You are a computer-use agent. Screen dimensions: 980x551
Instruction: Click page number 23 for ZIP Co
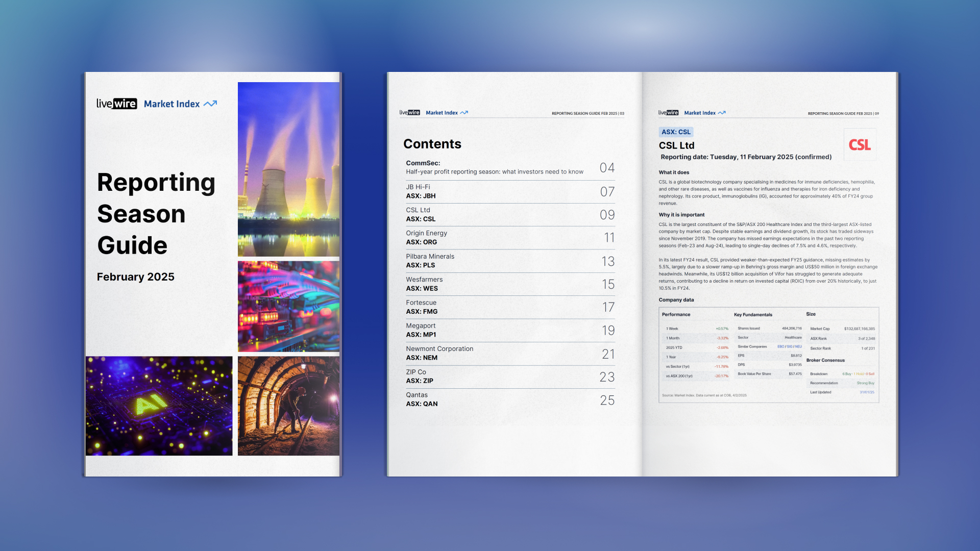point(607,377)
